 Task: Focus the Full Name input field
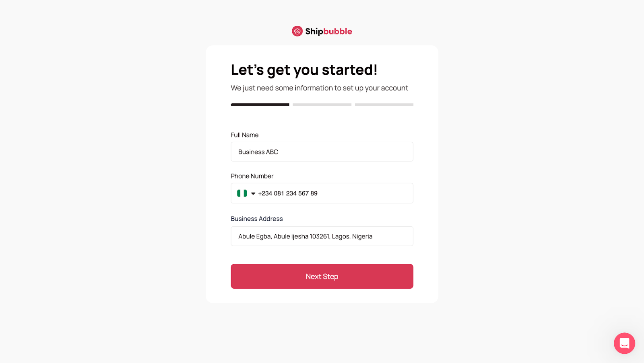click(322, 152)
